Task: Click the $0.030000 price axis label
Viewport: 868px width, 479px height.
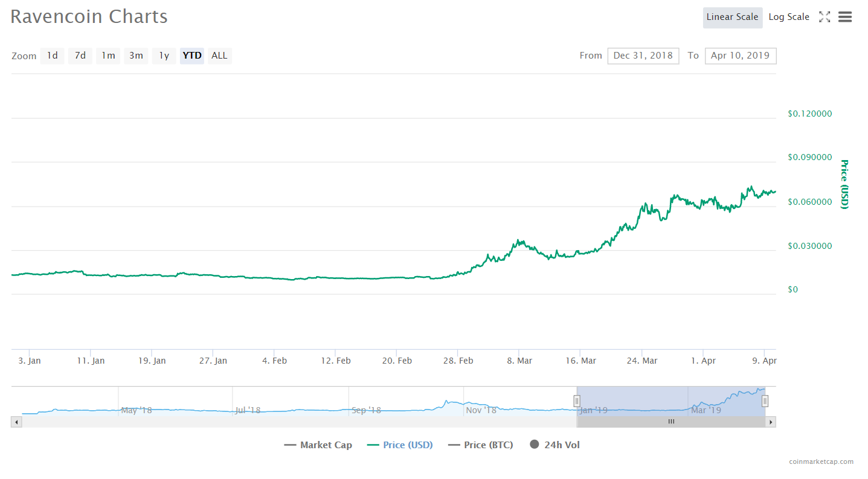Action: (x=810, y=246)
